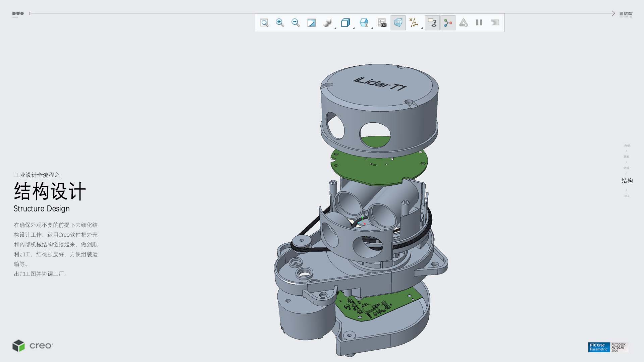Toggle the Spin Center nodes button
Image resolution: width=644 pixels, height=362 pixels.
click(x=448, y=23)
